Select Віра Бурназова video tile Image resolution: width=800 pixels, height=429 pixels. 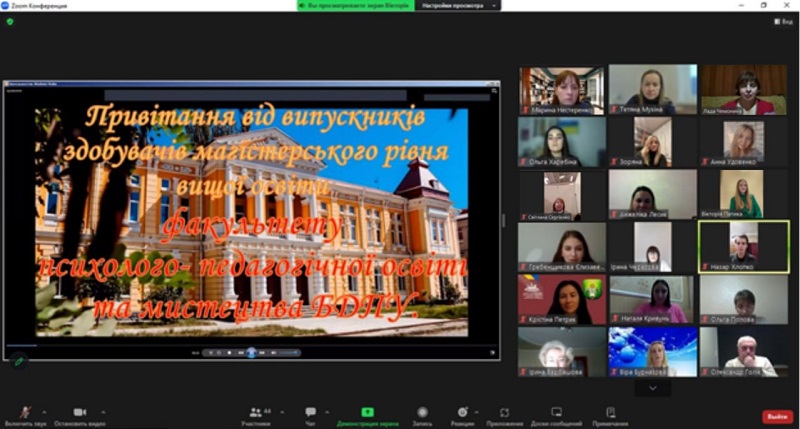click(x=653, y=352)
